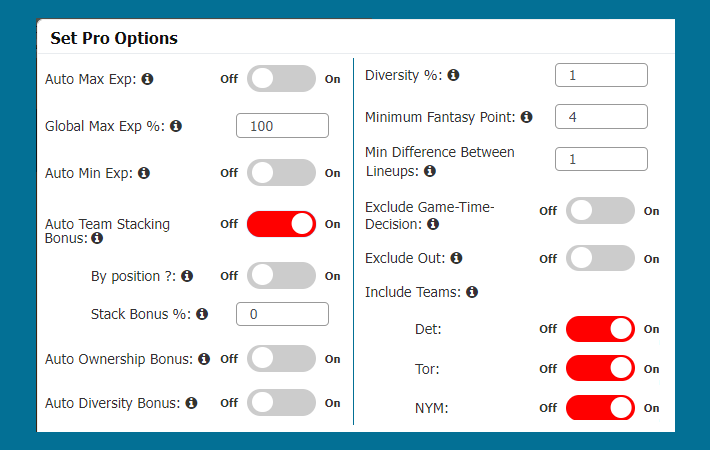Viewport: 710px width, 450px height.
Task: Click info icon next to Exclude Out
Action: (456, 258)
